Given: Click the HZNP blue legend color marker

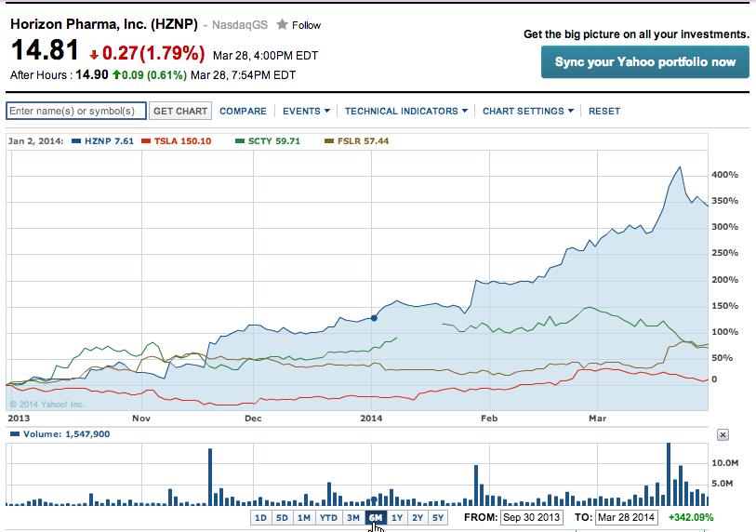Looking at the screenshot, I should pyautogui.click(x=76, y=141).
